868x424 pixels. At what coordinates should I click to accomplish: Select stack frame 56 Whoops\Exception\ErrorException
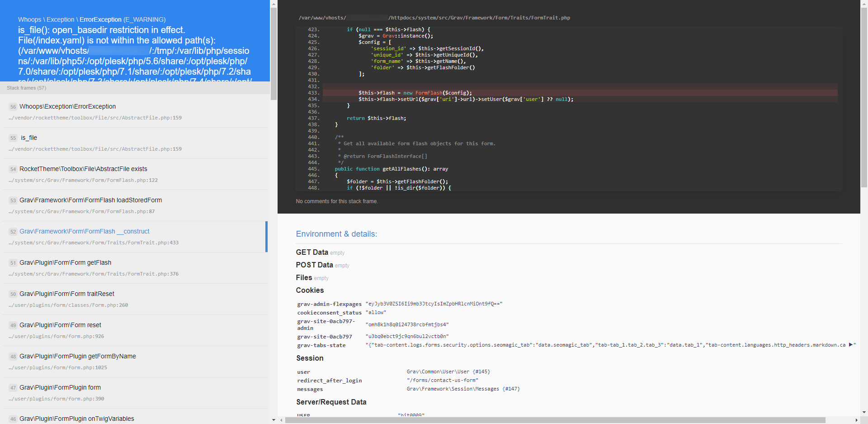[67, 106]
